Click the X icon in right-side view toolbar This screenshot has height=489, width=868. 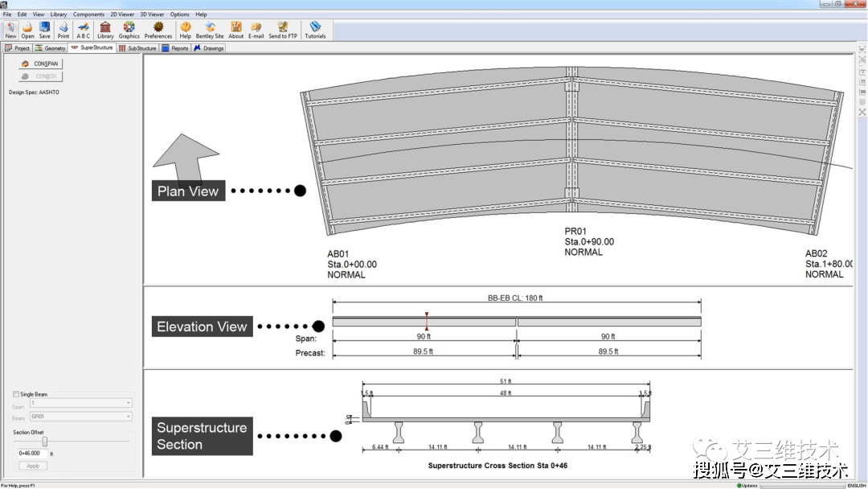click(862, 113)
